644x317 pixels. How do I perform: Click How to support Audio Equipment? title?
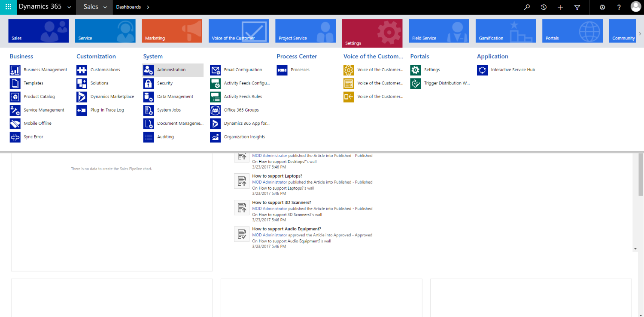point(287,229)
